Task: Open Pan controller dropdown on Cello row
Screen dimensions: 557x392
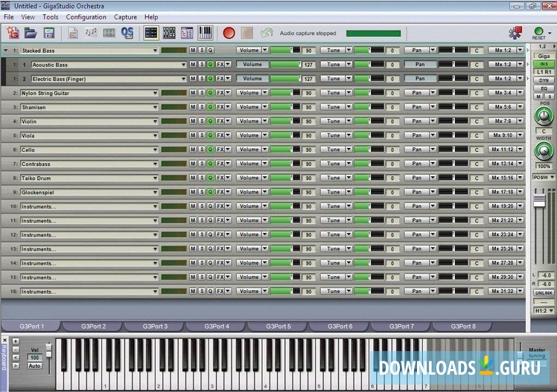Action: pos(433,150)
